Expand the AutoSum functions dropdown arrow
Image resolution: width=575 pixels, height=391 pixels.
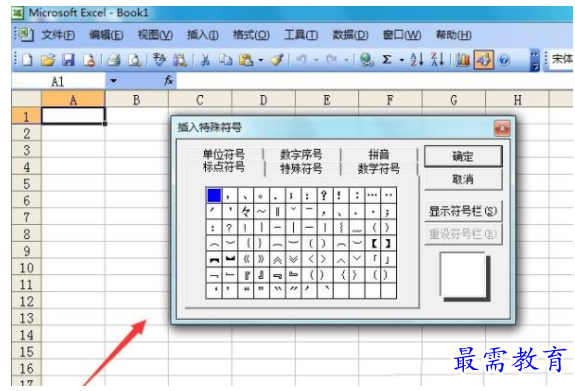pyautogui.click(x=402, y=60)
